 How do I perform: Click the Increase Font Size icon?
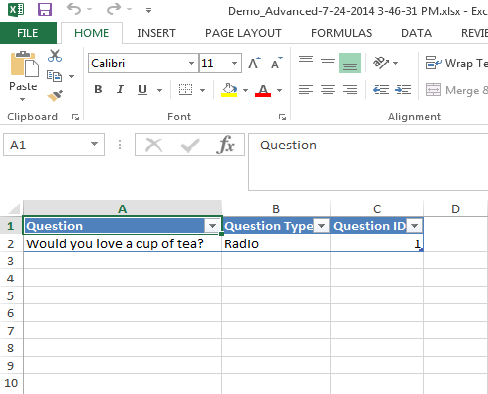point(255,63)
